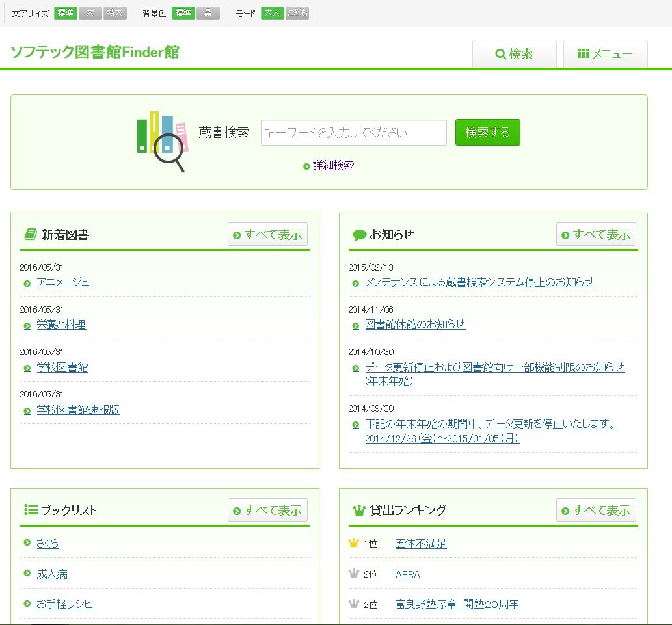Set text size to 特大

(115, 13)
